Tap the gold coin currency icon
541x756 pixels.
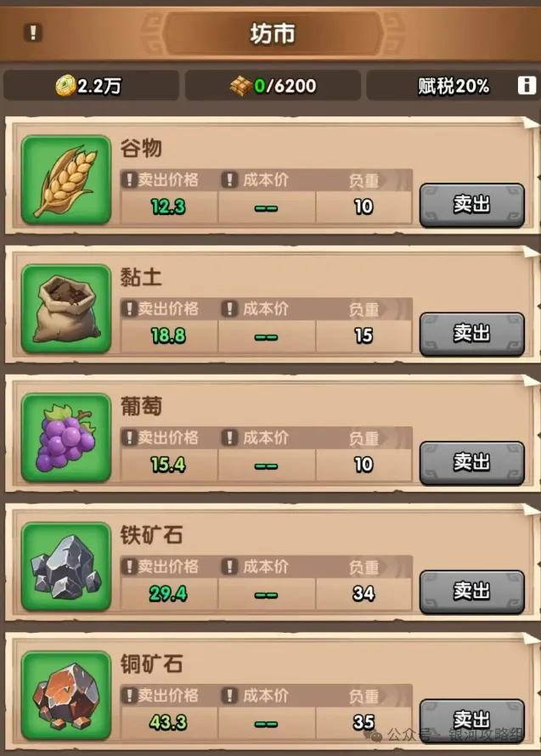pyautogui.click(x=65, y=86)
